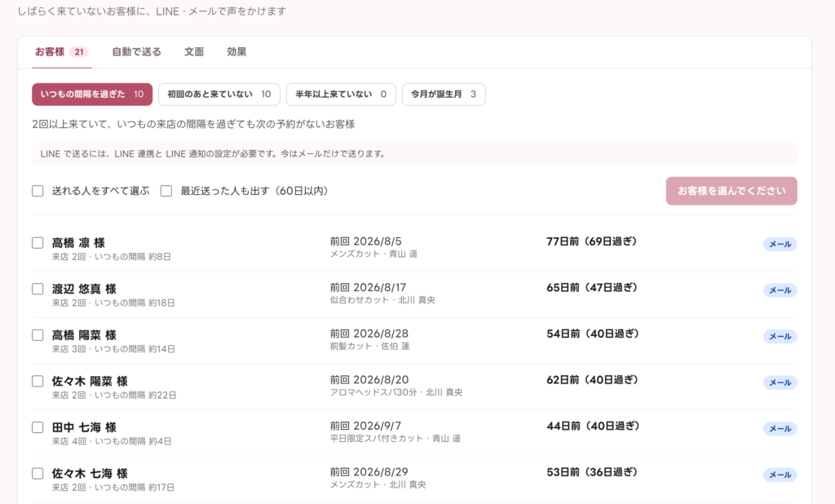This screenshot has width=835, height=504.
Task: Click アロマヘッドスパ30分・北川 真央 text
Action: pos(396,392)
